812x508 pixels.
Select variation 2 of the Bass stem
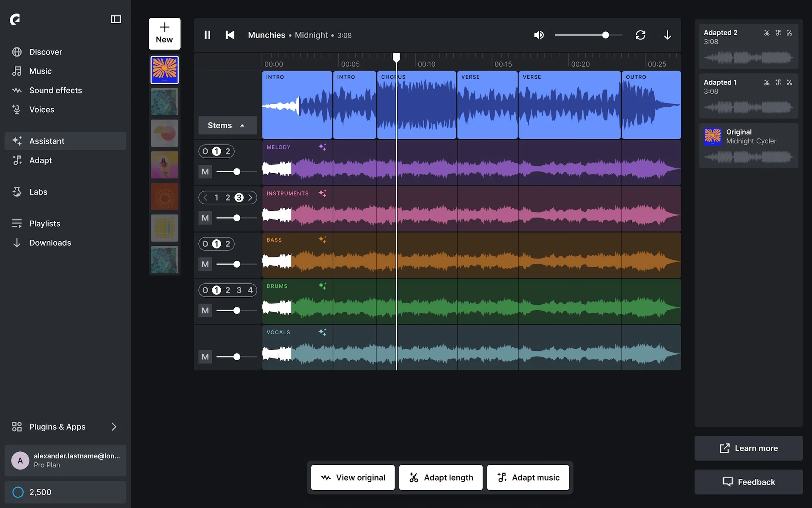point(228,243)
